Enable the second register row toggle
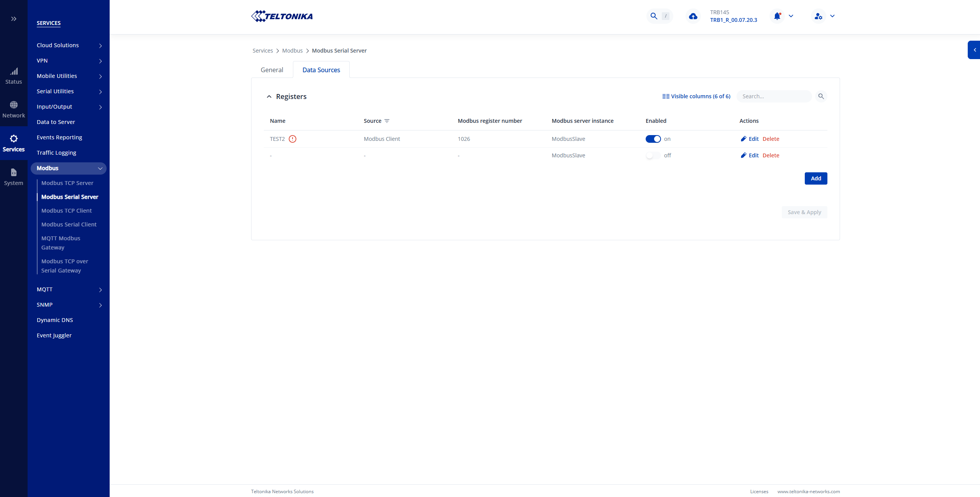The width and height of the screenshot is (980, 497). (x=653, y=155)
